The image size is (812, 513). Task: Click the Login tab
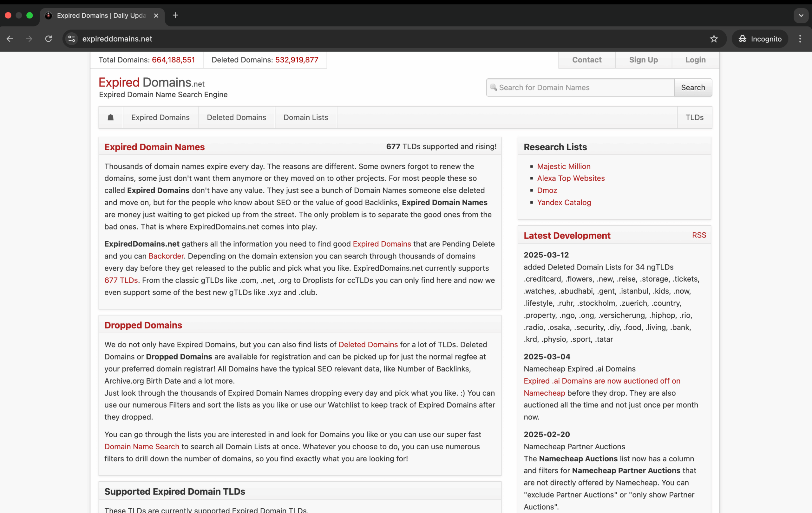[695, 60]
